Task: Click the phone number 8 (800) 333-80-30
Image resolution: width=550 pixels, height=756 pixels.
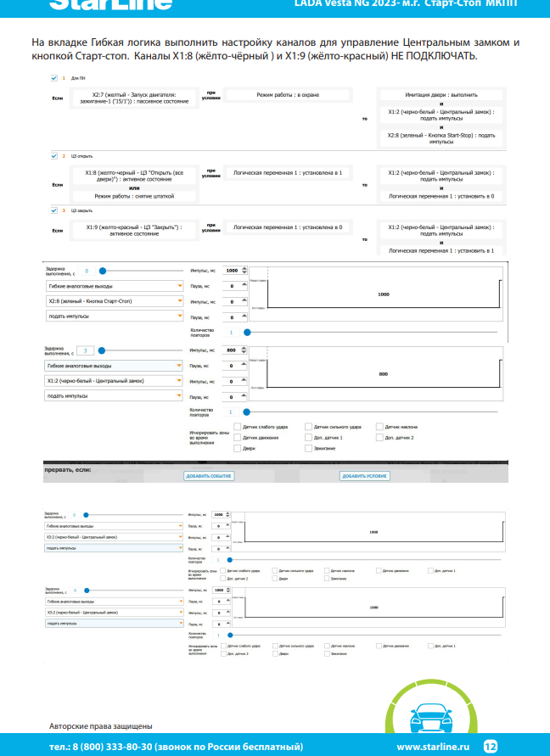Action: click(x=112, y=747)
